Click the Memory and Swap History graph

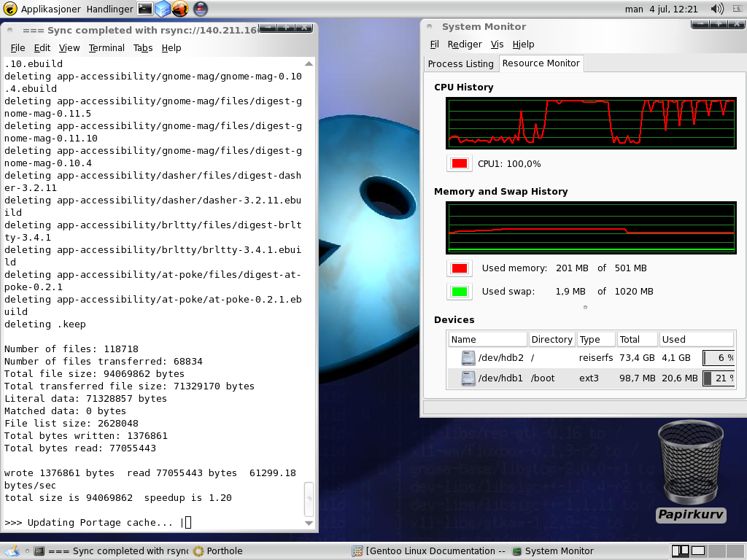591,227
